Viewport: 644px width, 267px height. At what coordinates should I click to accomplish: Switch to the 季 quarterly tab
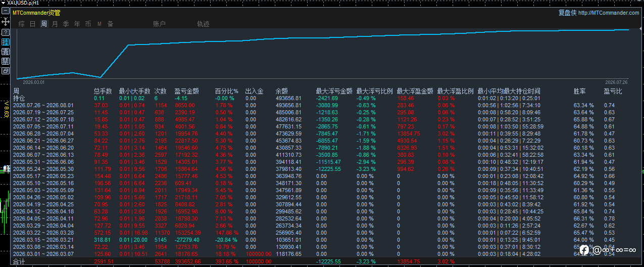[66, 24]
